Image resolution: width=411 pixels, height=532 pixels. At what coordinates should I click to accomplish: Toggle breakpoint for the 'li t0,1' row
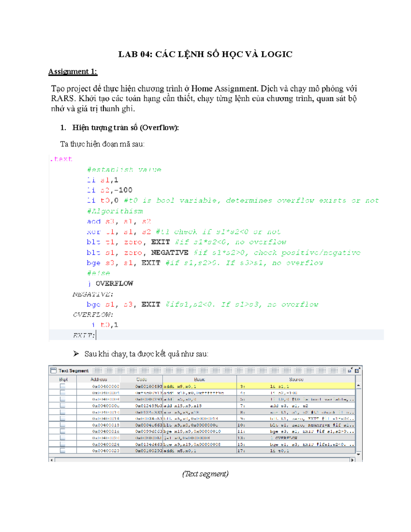tap(62, 450)
